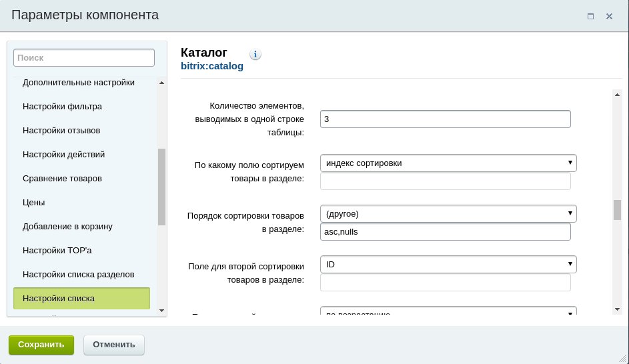Open the '(другое)' sort order dropdown
This screenshot has width=629, height=364.
pos(448,214)
